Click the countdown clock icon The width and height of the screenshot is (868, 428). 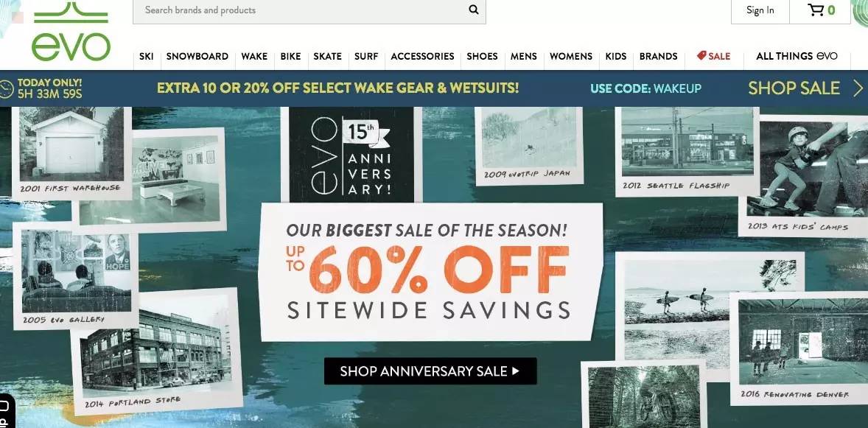6,88
